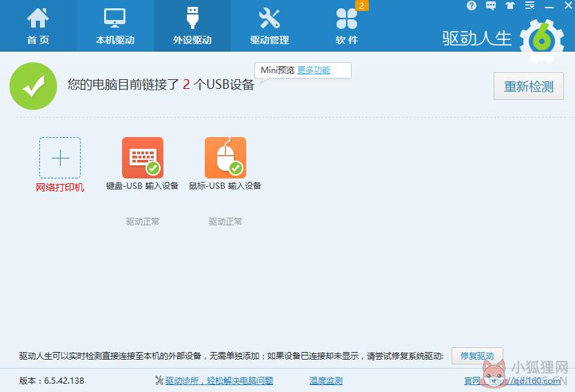Click 驱动正常 status under mouse

click(x=225, y=222)
